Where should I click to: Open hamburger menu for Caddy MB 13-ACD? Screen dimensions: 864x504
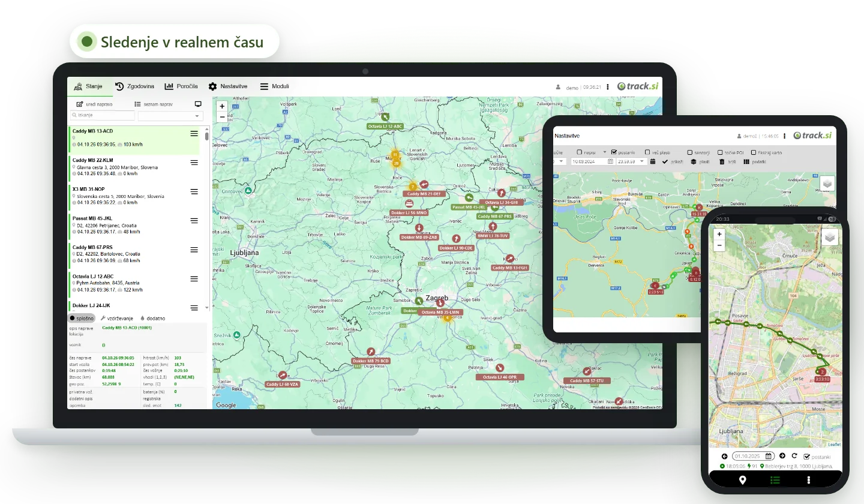pos(194,134)
